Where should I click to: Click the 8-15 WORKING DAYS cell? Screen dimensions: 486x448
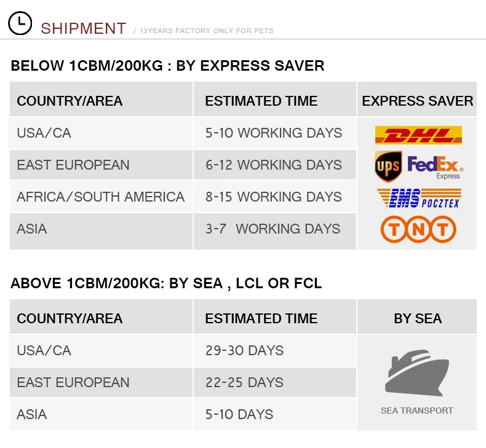(x=273, y=197)
